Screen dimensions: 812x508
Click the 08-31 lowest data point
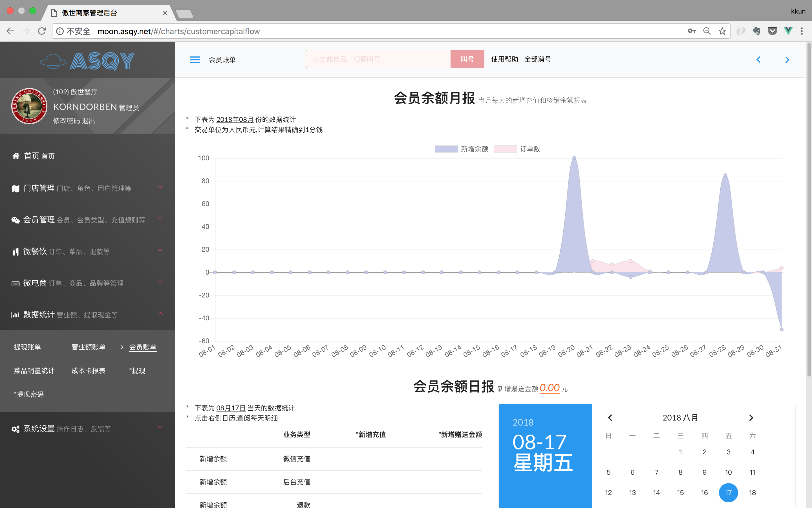pyautogui.click(x=782, y=329)
